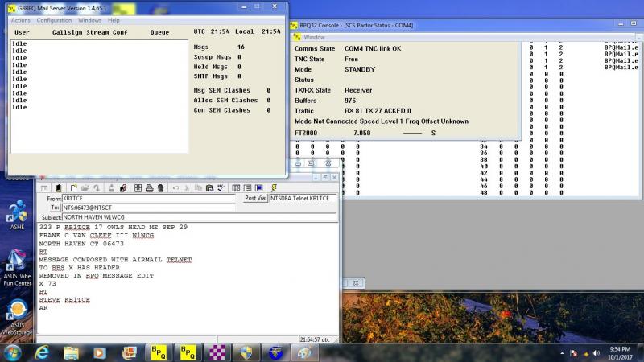
Task: Open Configuration menu in Mail Server window
Action: point(54,20)
